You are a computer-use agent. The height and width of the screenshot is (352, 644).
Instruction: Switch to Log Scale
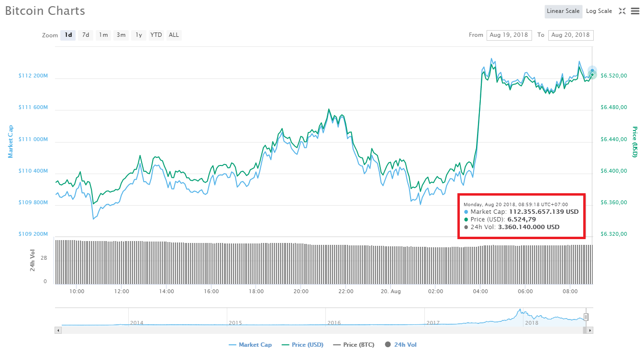[599, 11]
